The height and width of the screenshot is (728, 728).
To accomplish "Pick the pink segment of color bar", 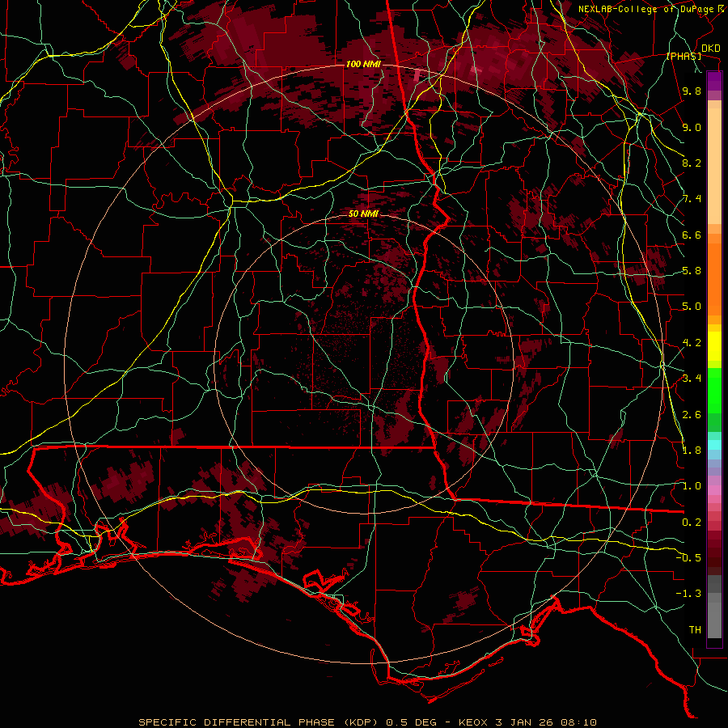I will tap(714, 490).
